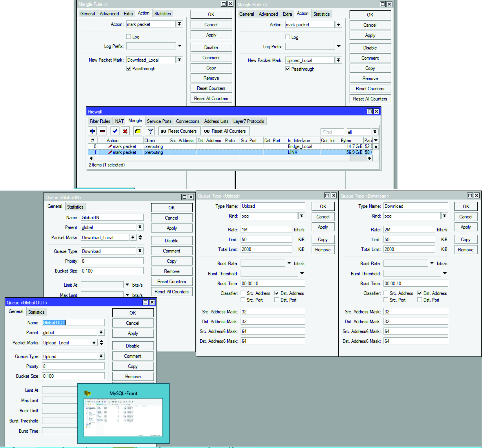Click Firewall table horizontal scrollbar right arrow
Screen dimensions: 482x448
point(369,158)
